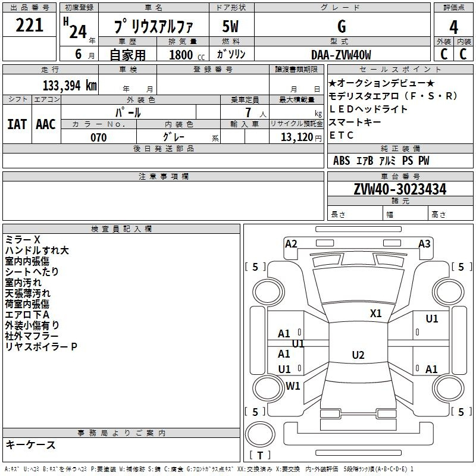Click the inspector note "荷室内張傷"
The image size is (476, 476).
pos(27,304)
